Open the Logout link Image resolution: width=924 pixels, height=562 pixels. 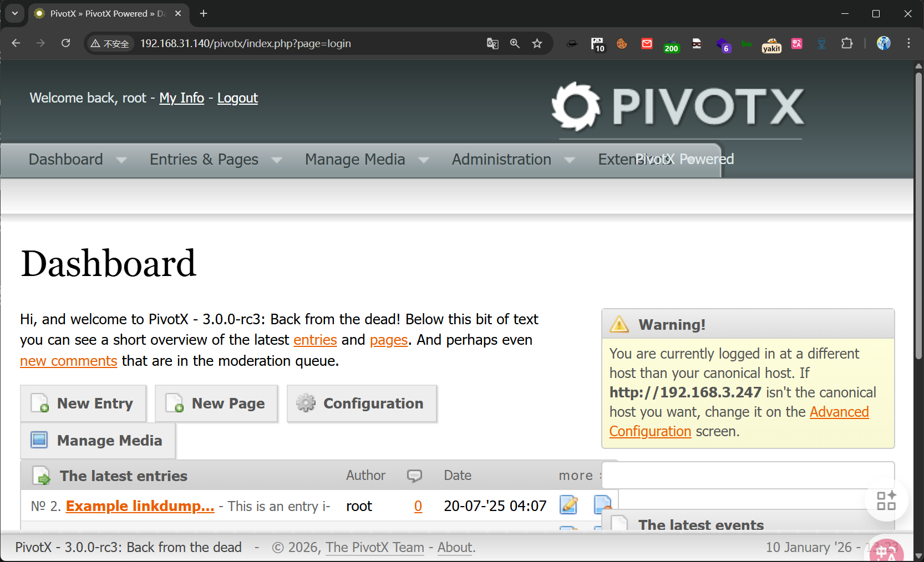237,98
